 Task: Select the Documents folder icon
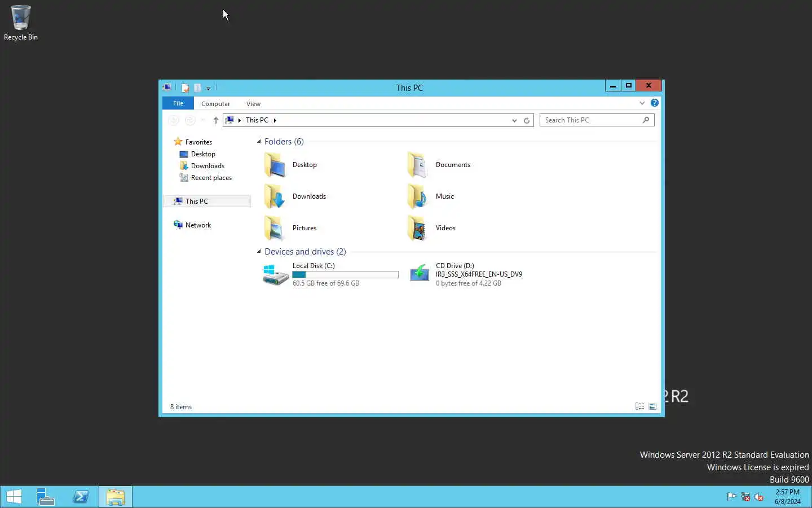click(x=418, y=165)
